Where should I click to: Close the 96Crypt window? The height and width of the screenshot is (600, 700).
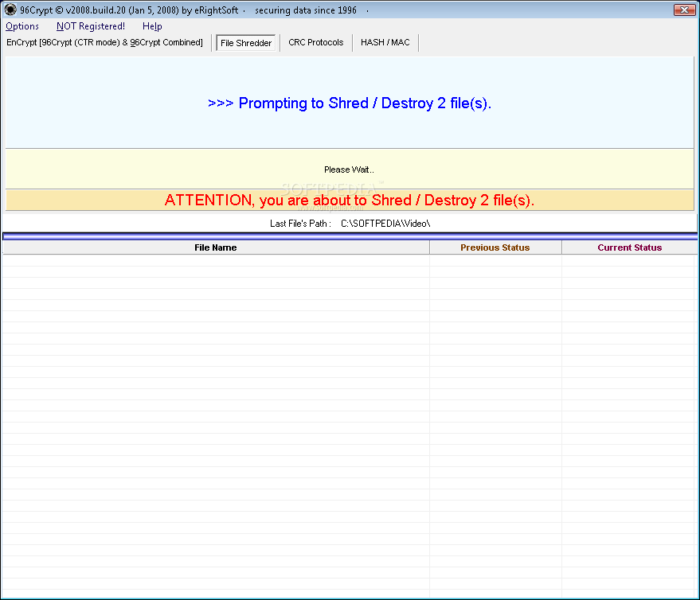pos(684,10)
